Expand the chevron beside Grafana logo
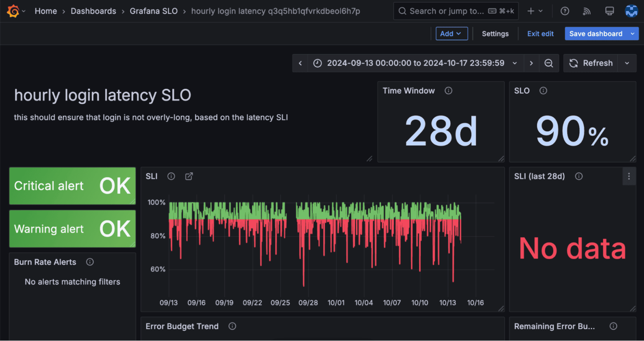The height and width of the screenshot is (341, 644). pos(23,11)
